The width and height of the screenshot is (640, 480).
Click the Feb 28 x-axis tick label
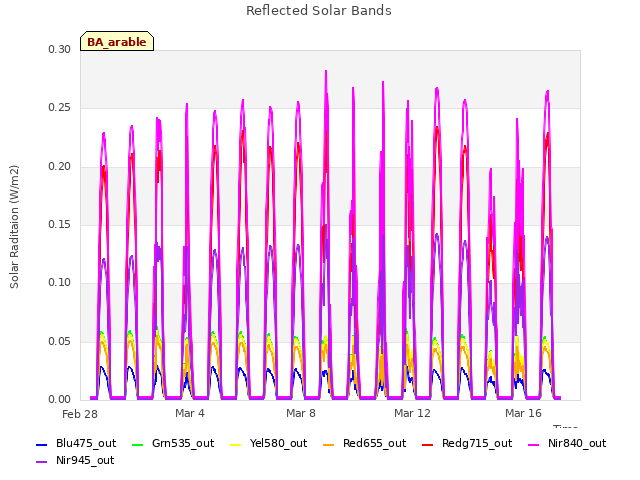point(80,414)
